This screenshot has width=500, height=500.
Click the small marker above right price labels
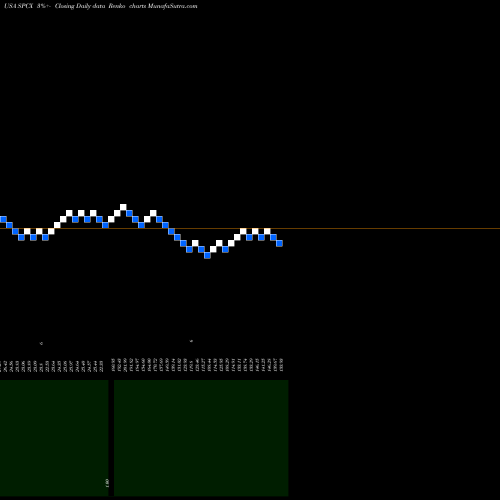tap(191, 341)
